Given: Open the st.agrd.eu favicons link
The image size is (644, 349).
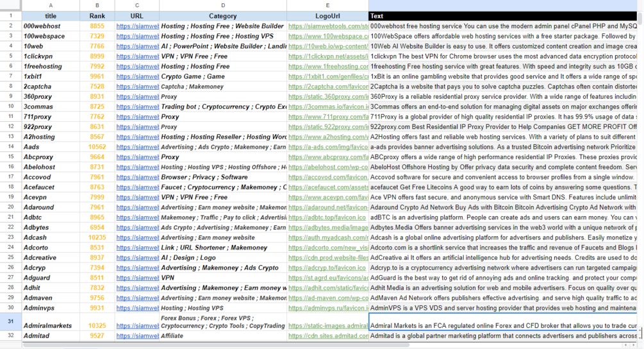Looking at the screenshot, I should click(x=328, y=278).
